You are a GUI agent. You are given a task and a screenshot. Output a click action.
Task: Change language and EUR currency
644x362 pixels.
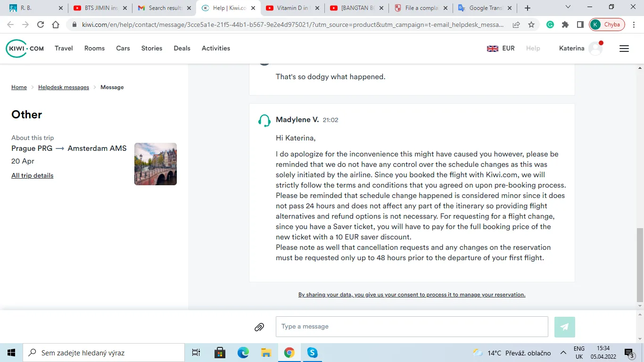point(501,49)
